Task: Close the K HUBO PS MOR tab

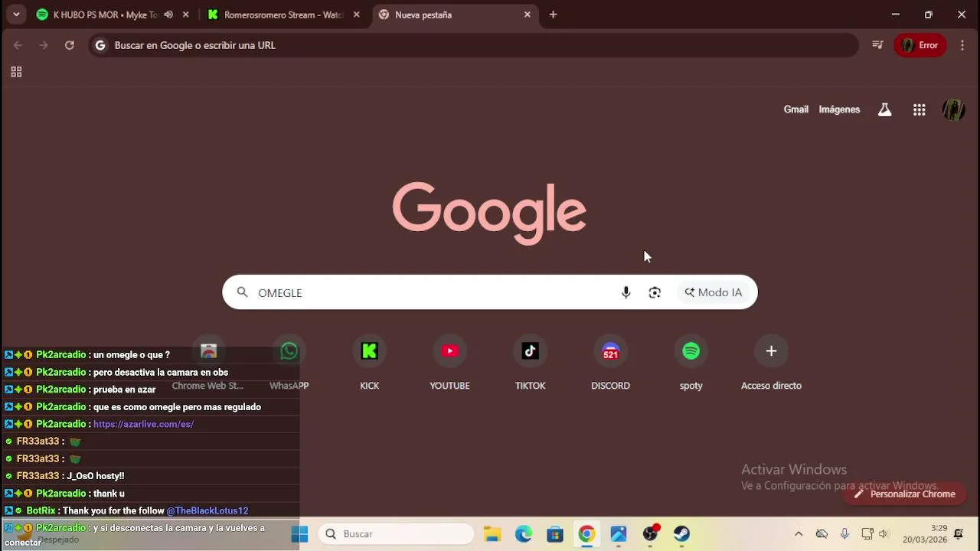Action: (x=185, y=15)
